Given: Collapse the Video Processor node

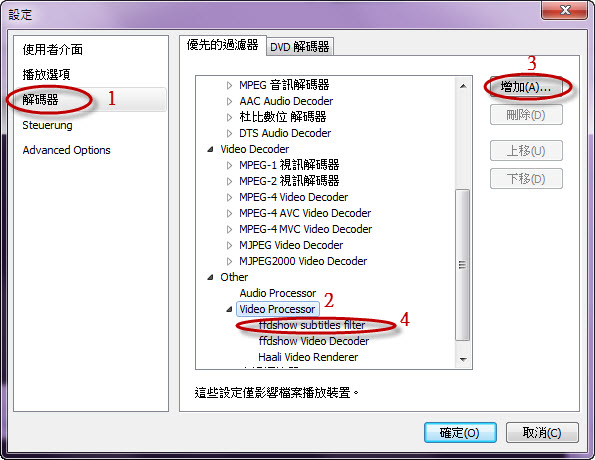Looking at the screenshot, I should [x=229, y=309].
